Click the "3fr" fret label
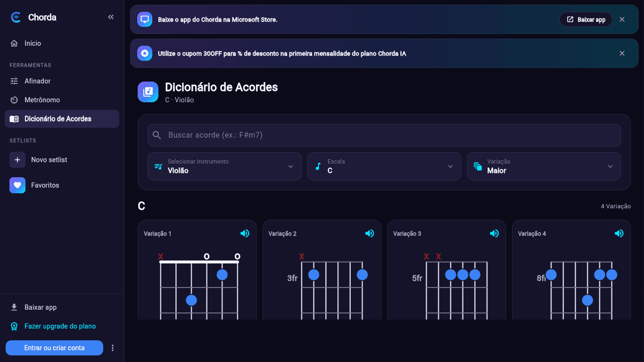Screen dimensions: 644x362 (292, 278)
